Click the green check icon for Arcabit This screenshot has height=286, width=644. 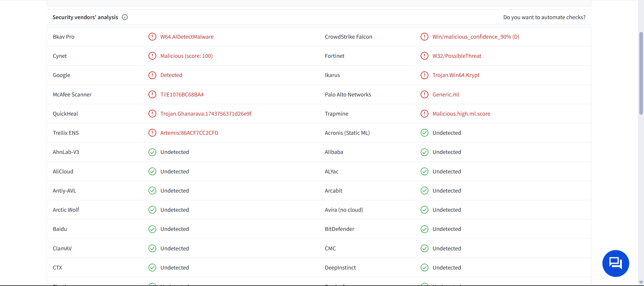pos(425,191)
